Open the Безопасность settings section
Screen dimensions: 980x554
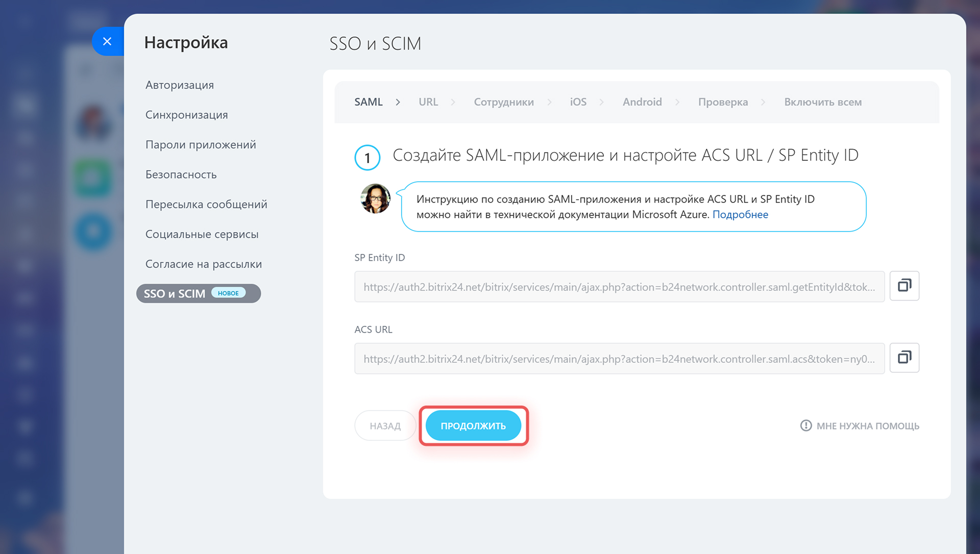coord(181,174)
